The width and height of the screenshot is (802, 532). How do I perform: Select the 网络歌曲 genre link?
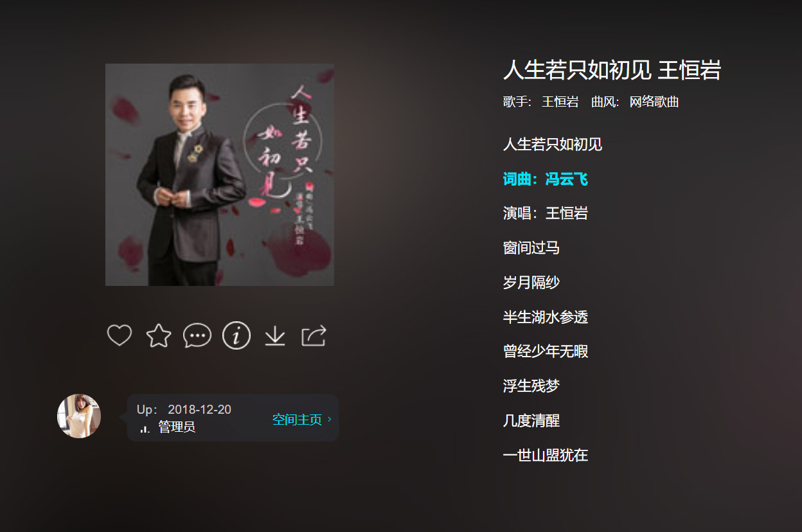[x=654, y=102]
